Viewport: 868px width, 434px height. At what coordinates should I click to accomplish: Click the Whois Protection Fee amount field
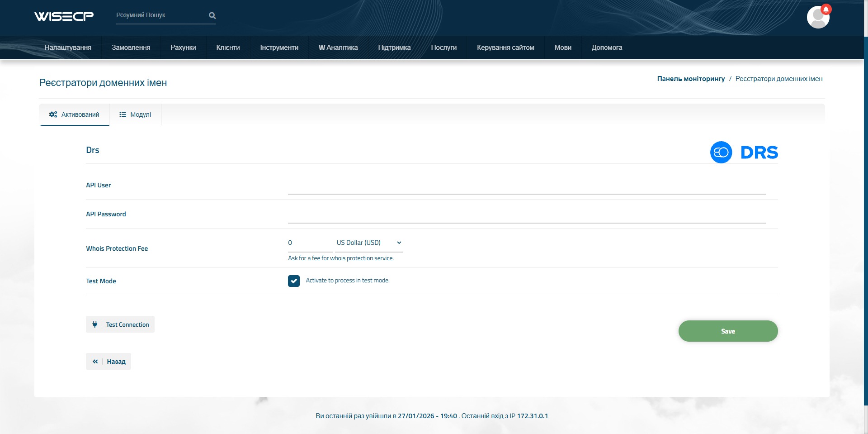click(x=310, y=243)
